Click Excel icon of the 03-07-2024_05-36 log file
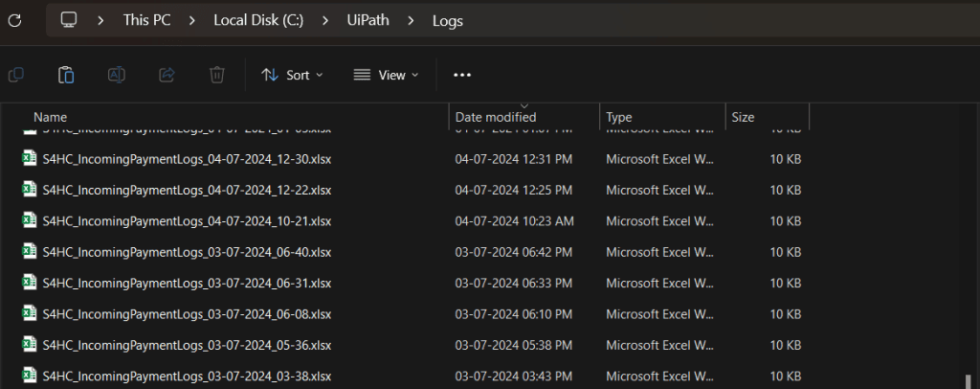 pyautogui.click(x=30, y=345)
